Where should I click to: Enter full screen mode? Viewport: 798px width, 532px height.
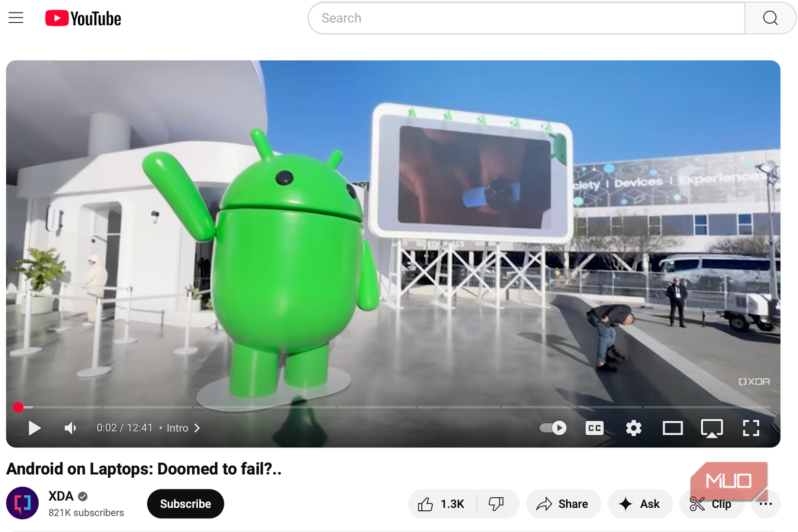(751, 428)
